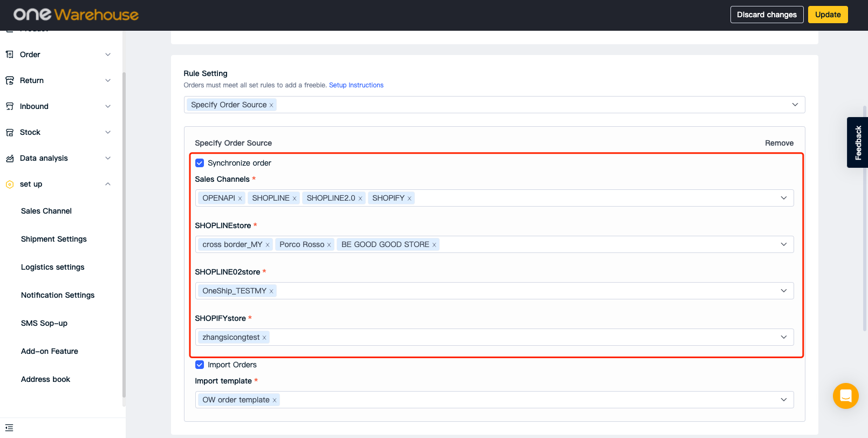Open the SHOPLINEstore dropdown
The height and width of the screenshot is (438, 868).
point(494,244)
